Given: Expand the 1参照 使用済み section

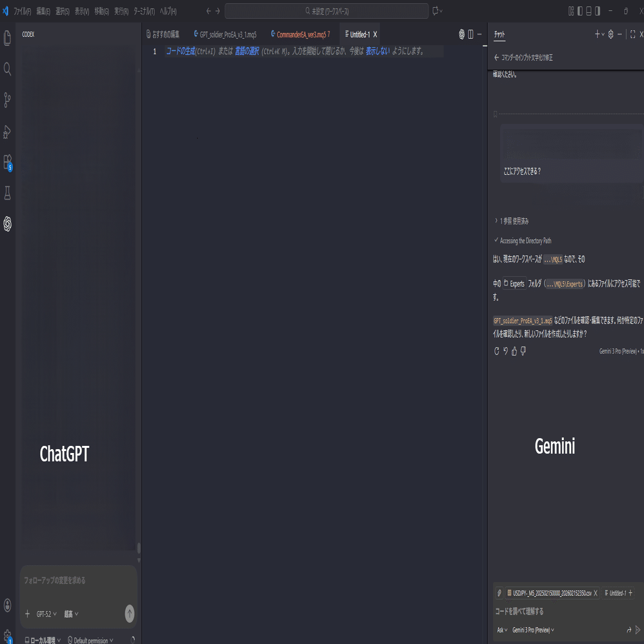Looking at the screenshot, I should [x=512, y=220].
